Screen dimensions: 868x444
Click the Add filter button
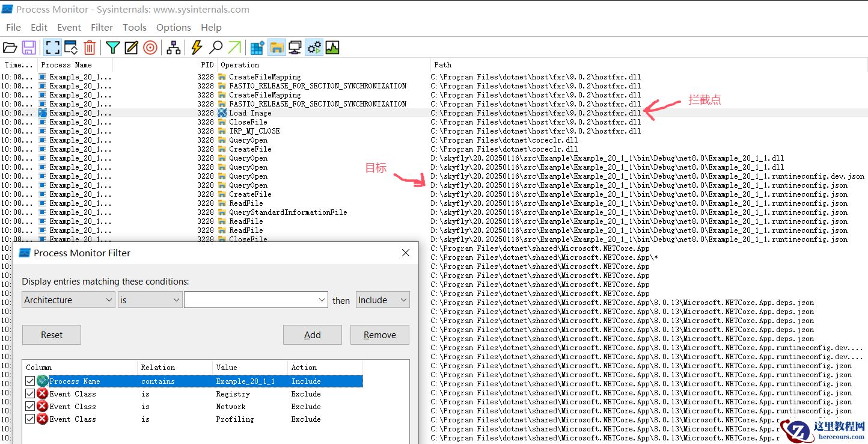click(x=313, y=335)
